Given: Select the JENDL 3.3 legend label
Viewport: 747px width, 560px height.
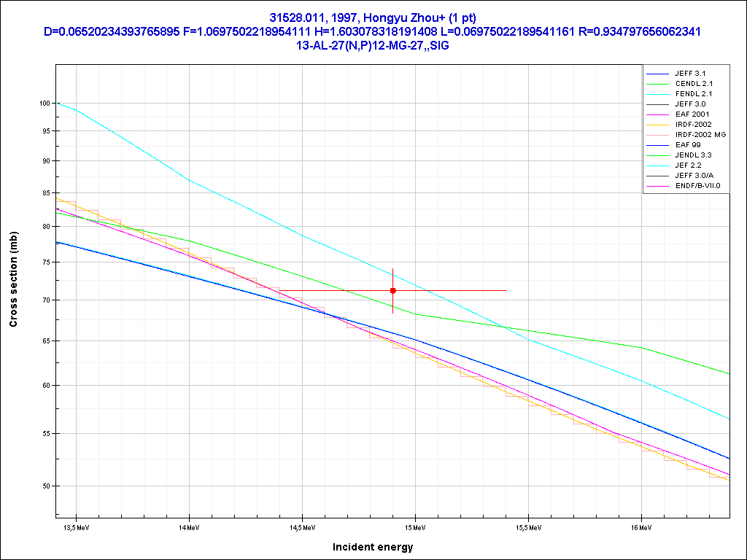Looking at the screenshot, I should 694,155.
